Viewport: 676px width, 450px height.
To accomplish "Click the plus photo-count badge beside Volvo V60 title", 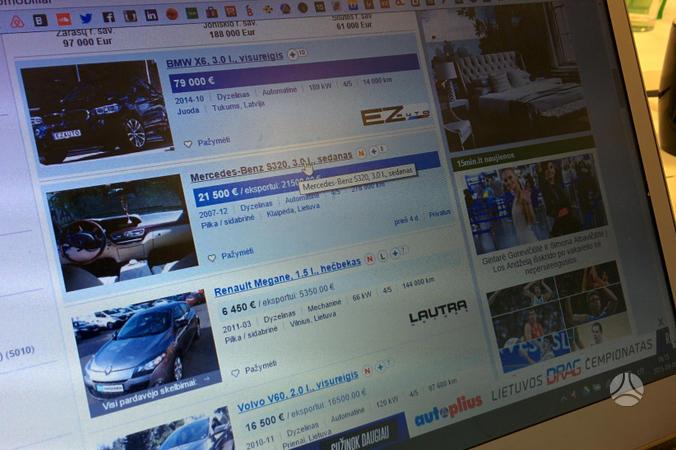I will [383, 366].
